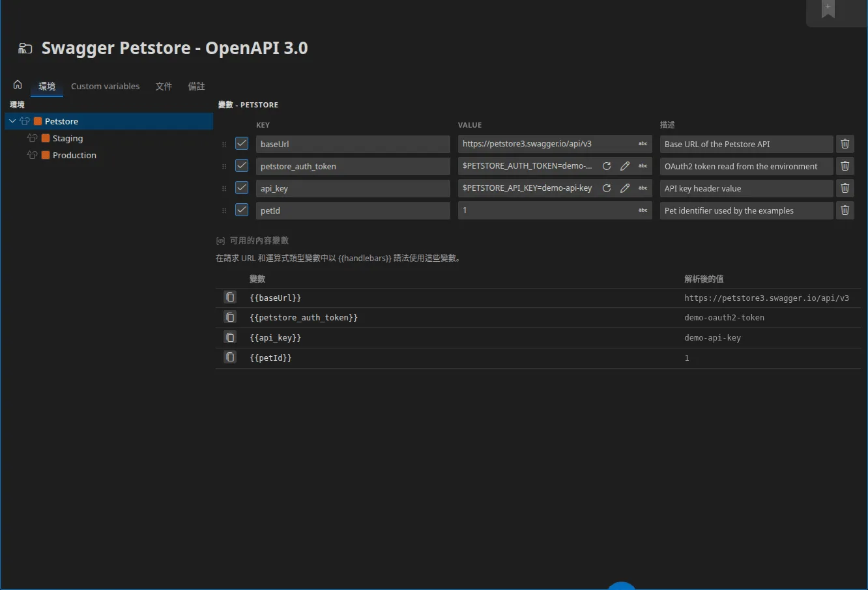Click the bookmark icon at top right

pos(828,9)
